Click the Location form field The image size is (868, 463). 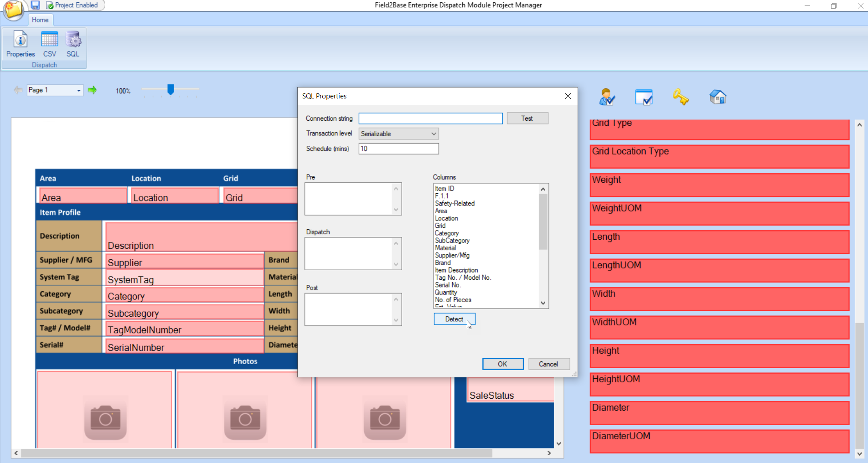[x=175, y=195]
